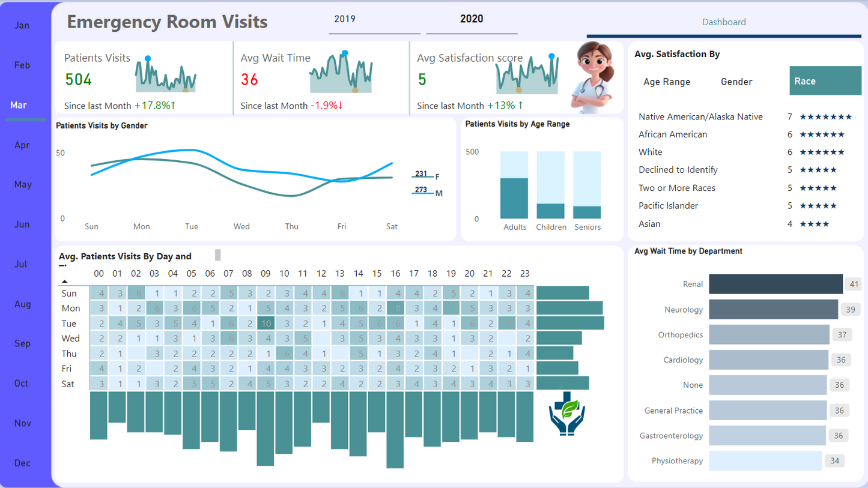Viewport: 868px width, 488px height.
Task: Choose Aug in the month sidebar
Action: pos(23,304)
